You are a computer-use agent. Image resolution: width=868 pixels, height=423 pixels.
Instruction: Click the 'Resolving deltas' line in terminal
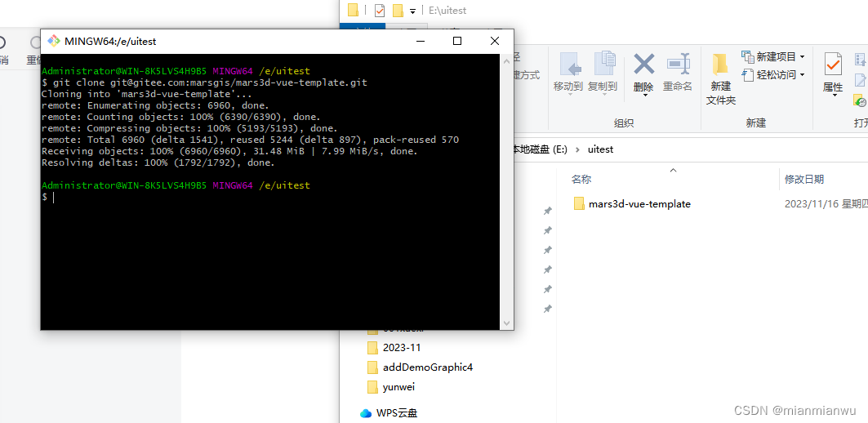(x=158, y=163)
